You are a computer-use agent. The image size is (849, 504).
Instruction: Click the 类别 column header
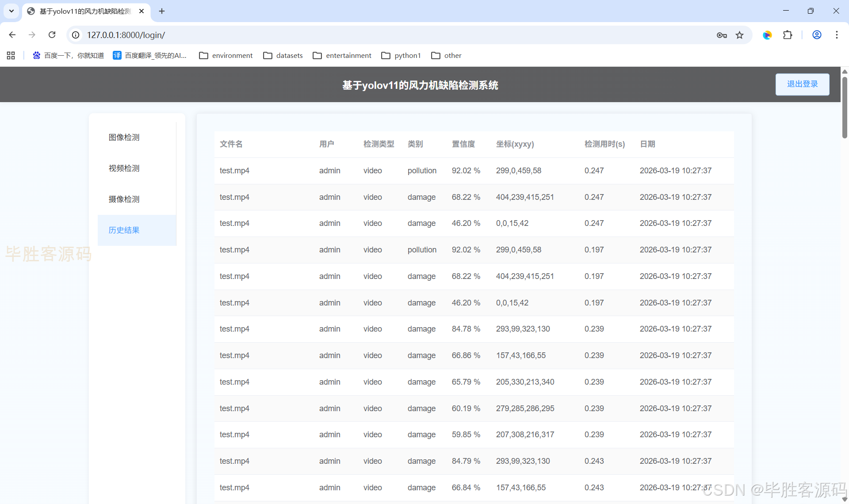[x=415, y=144]
